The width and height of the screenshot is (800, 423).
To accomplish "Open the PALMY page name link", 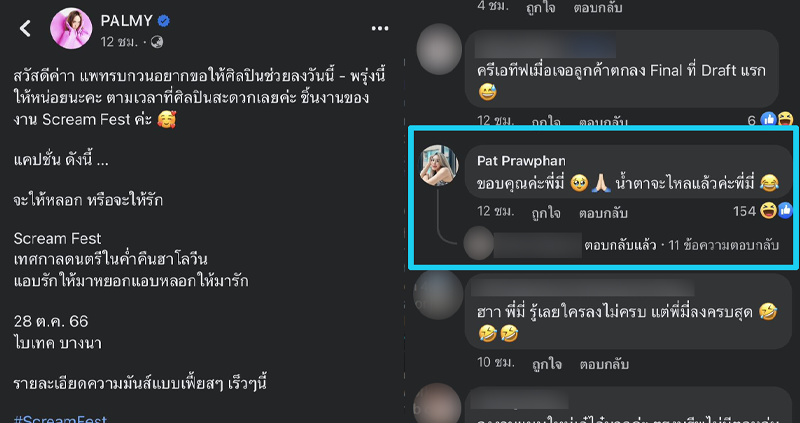I will tap(127, 21).
